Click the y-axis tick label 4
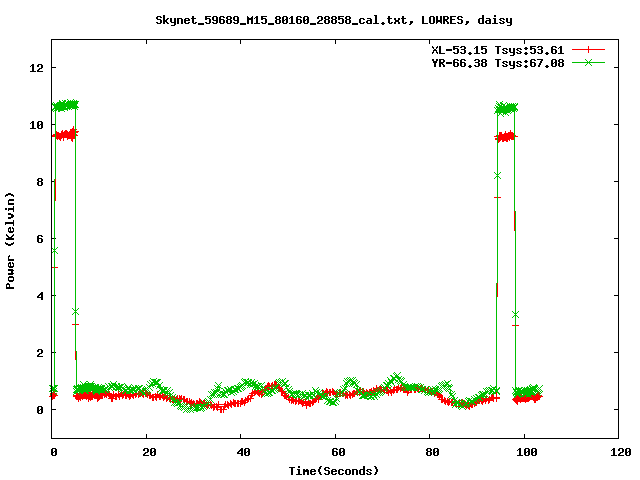This screenshot has height=480, width=640. pyautogui.click(x=40, y=296)
